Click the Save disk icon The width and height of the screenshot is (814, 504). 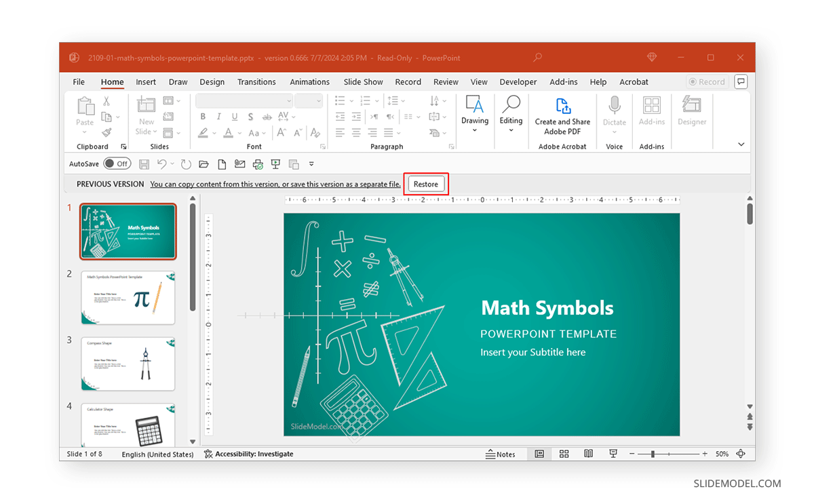(x=144, y=164)
